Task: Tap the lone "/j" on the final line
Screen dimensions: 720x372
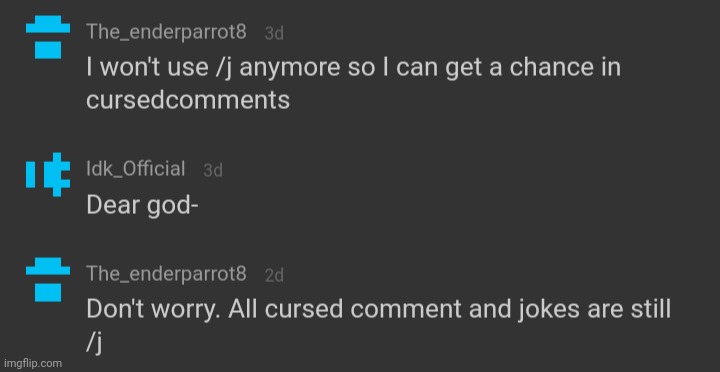Action: [x=94, y=344]
